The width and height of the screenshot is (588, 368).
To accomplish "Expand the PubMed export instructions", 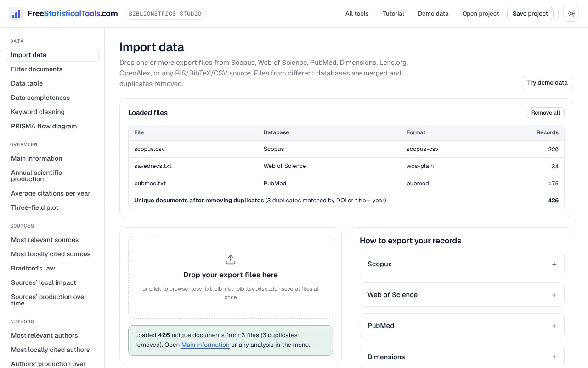I will point(462,326).
